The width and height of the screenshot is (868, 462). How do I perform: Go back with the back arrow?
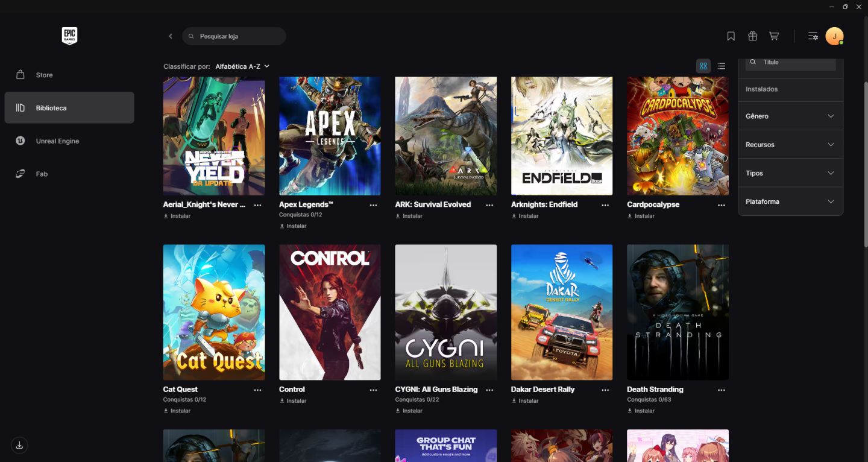pyautogui.click(x=171, y=36)
